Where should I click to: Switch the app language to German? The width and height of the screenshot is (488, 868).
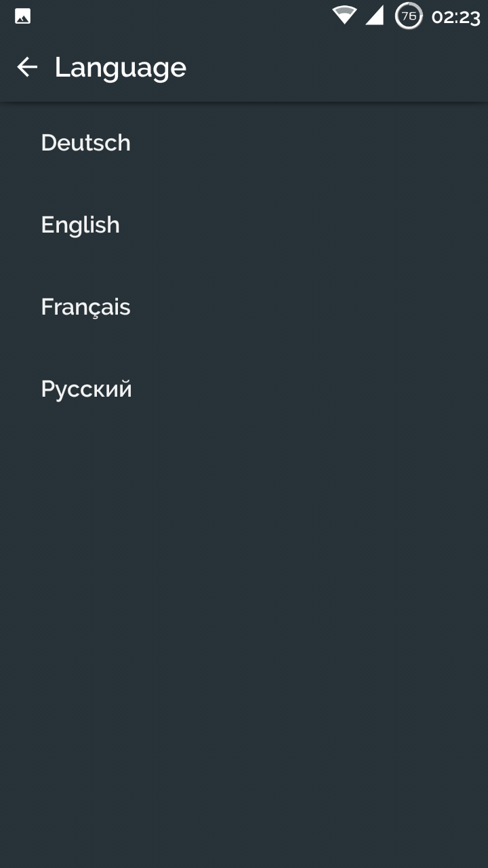(x=244, y=142)
